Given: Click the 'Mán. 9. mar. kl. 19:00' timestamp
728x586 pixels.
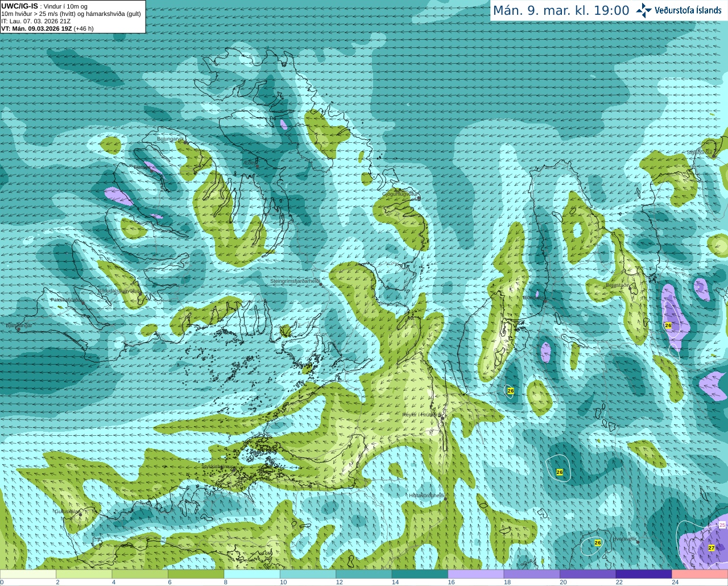Looking at the screenshot, I should pos(561,11).
